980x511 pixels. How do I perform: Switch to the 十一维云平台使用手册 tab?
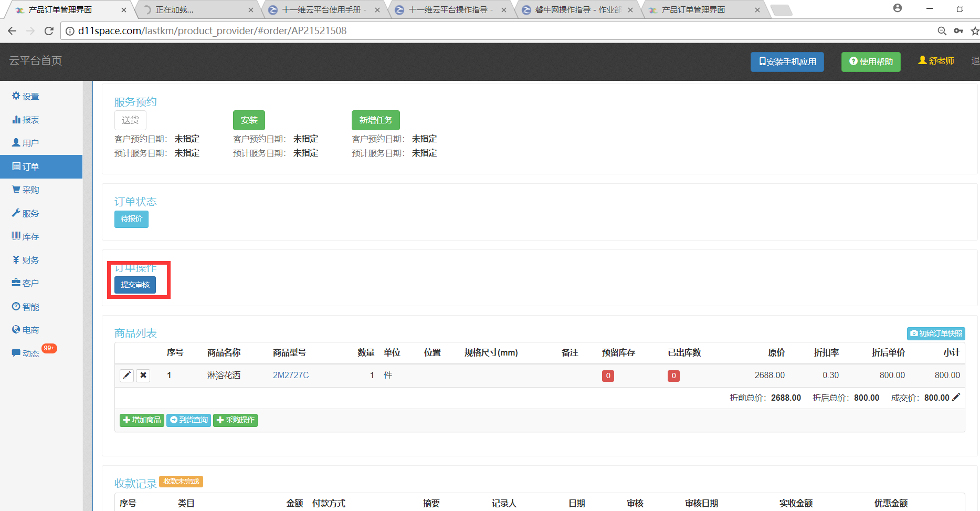point(324,10)
